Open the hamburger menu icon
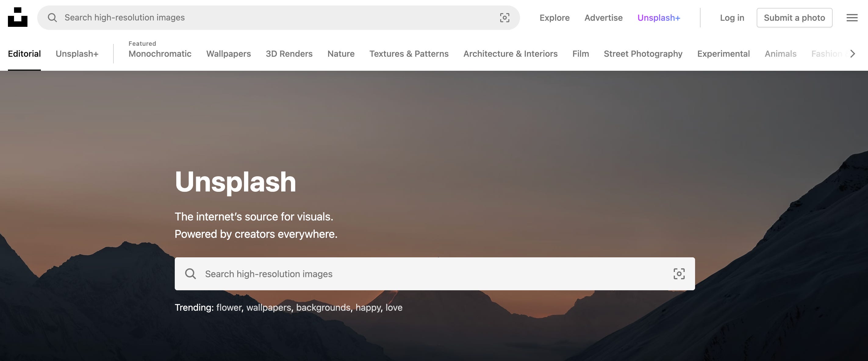The image size is (868, 361). tap(852, 17)
